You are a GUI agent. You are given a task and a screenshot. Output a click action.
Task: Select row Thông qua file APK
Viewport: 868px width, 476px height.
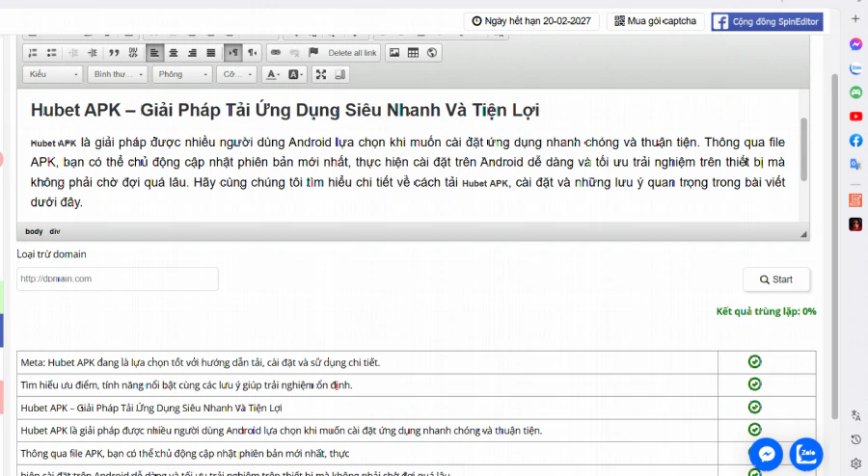coord(185,453)
